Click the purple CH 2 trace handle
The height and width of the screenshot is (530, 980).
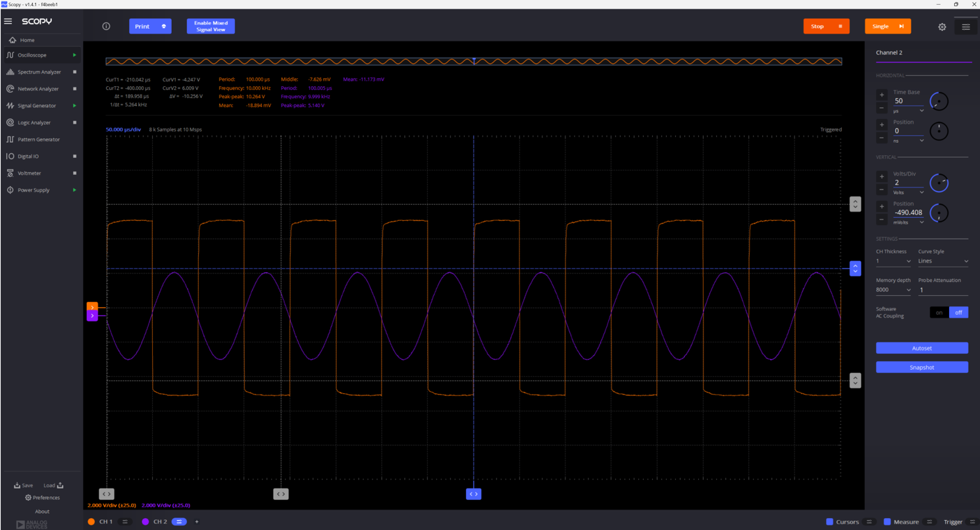tap(92, 316)
